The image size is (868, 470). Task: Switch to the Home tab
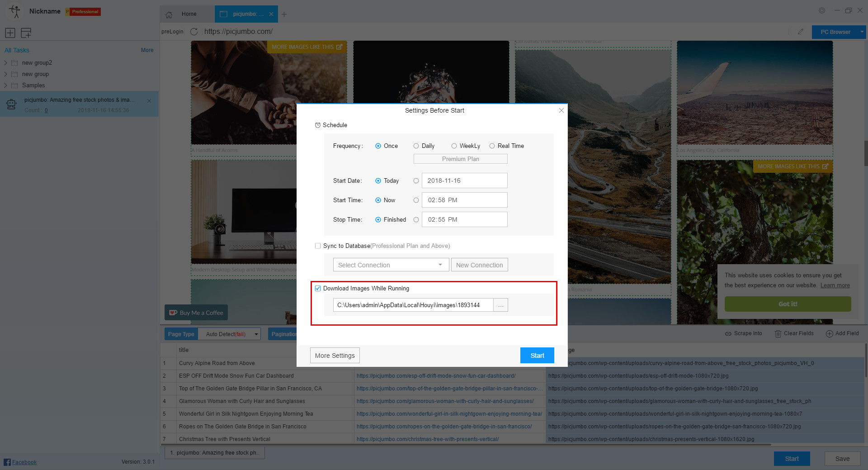[x=187, y=14]
